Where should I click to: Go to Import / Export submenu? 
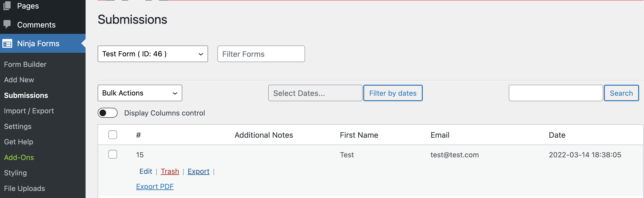point(29,111)
